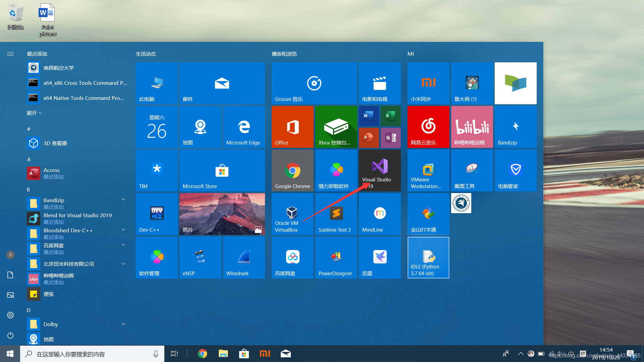Screen dimensions: 644x362
Task: Open the 截图工具 tile
Action: 472,170
